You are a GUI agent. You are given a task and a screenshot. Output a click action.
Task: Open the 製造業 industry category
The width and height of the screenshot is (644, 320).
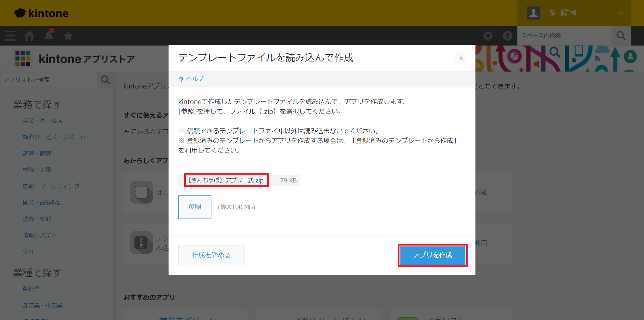pos(31,289)
